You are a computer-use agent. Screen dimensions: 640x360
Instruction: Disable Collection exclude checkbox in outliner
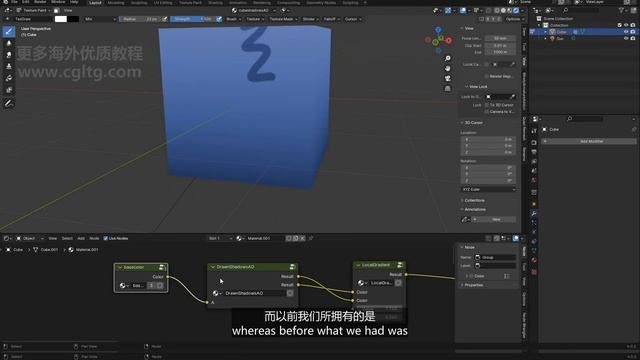pos(620,25)
